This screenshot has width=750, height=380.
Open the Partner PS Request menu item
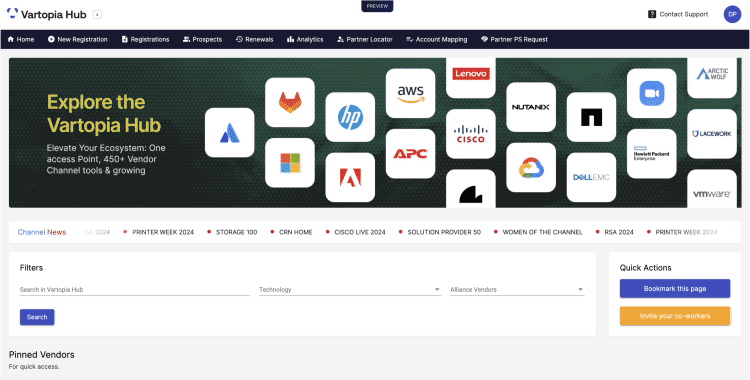[x=514, y=39]
